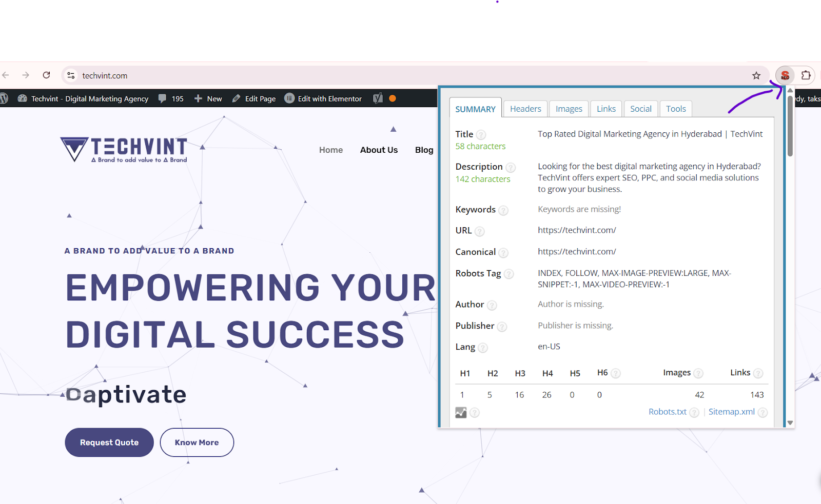Click the help icon beside Publisher

click(502, 327)
